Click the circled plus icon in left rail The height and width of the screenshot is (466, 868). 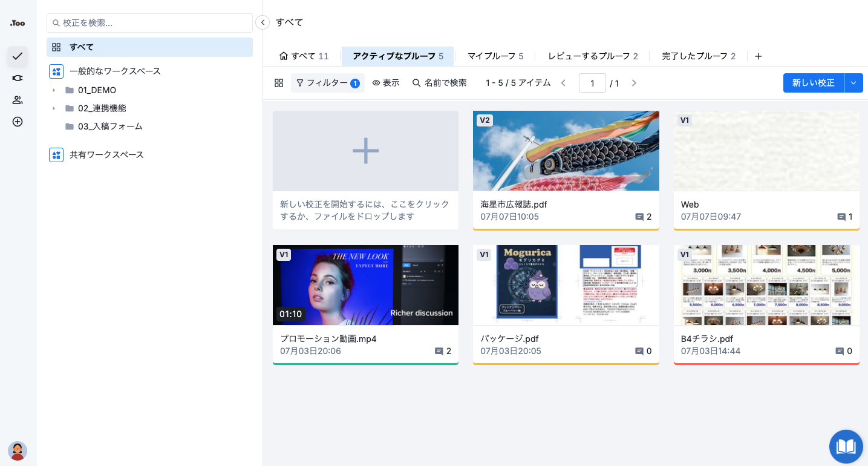click(18, 122)
